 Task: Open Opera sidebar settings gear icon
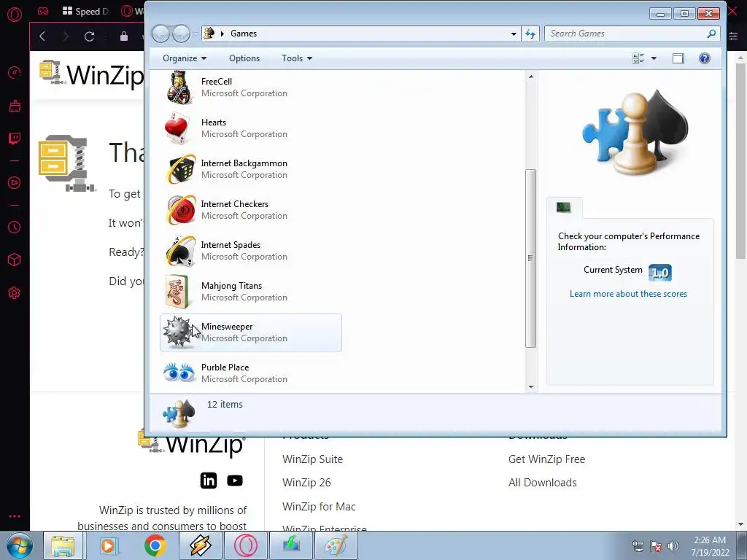(x=15, y=292)
